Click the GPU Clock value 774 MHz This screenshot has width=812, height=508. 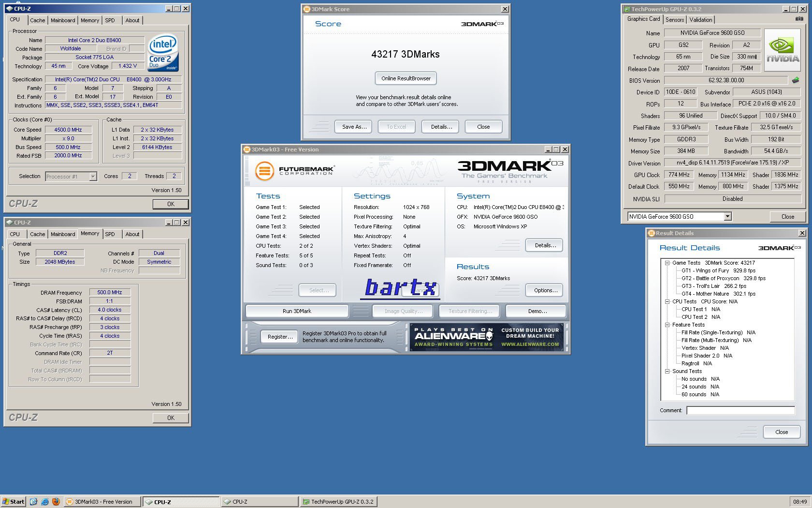[679, 175]
